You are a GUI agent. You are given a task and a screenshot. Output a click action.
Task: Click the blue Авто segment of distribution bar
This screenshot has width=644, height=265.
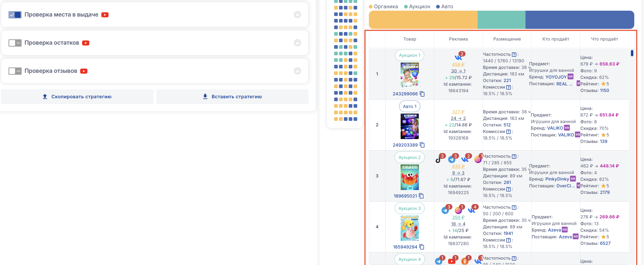pyautogui.click(x=579, y=20)
